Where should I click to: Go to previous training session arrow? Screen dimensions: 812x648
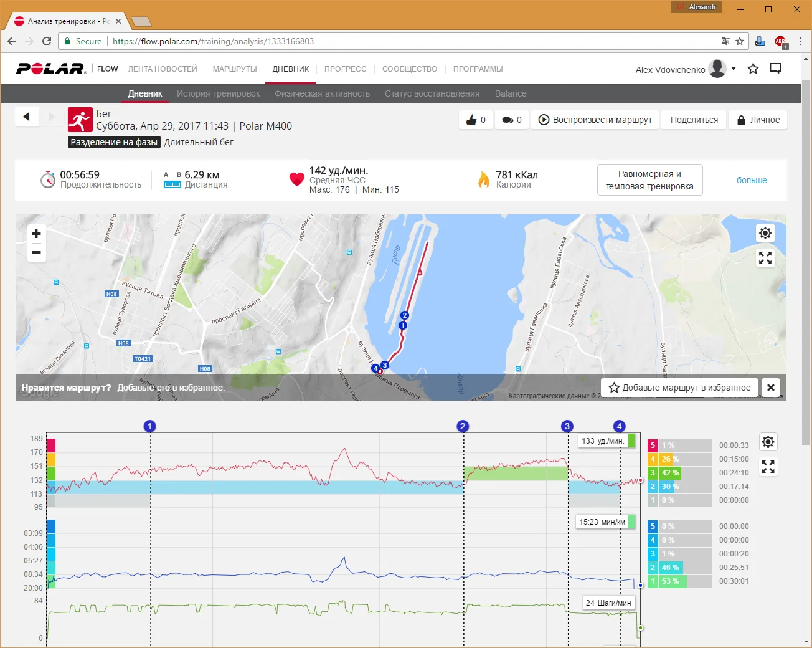tap(27, 117)
